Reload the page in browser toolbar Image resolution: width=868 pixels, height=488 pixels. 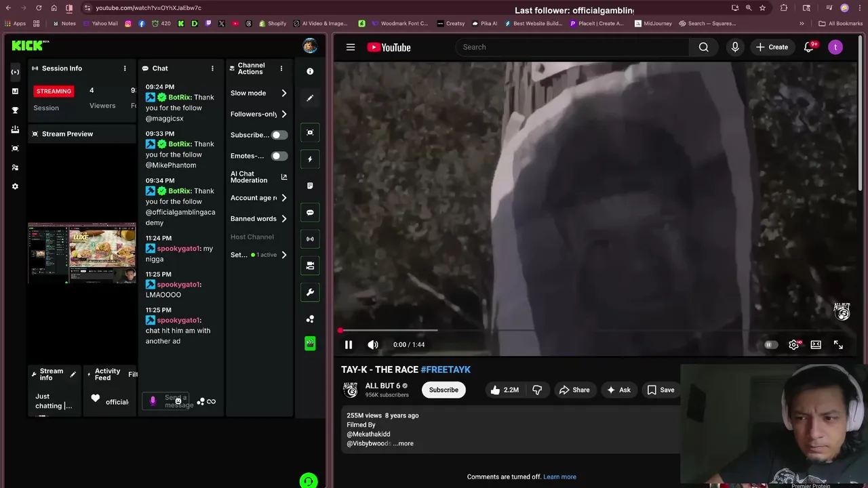[39, 8]
